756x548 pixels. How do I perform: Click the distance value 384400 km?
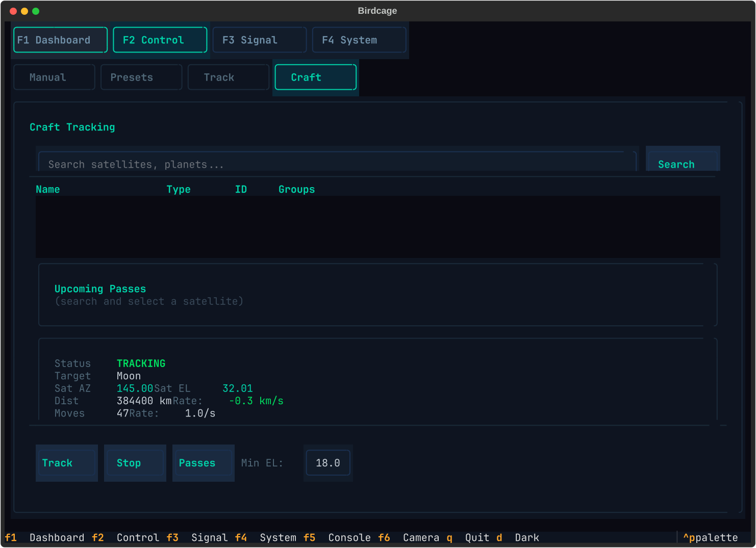(144, 401)
